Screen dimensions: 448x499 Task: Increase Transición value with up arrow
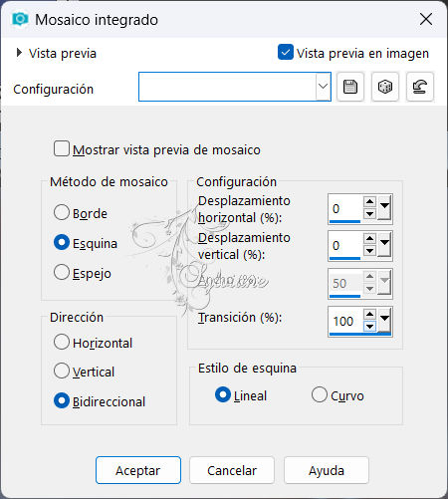coord(369,314)
